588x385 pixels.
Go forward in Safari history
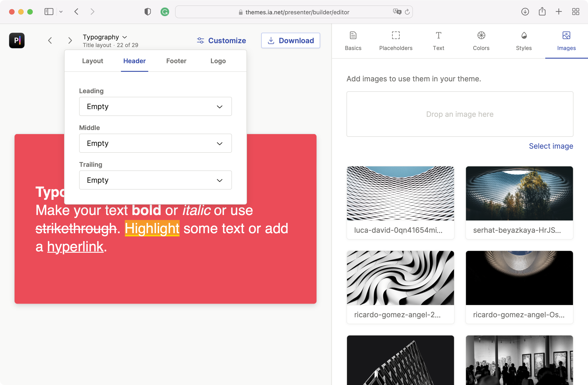click(92, 12)
